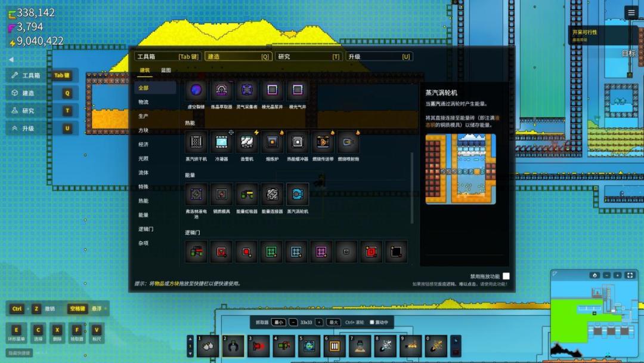
Task: Choose the 冷凝器 condenser building
Action: [x=221, y=142]
